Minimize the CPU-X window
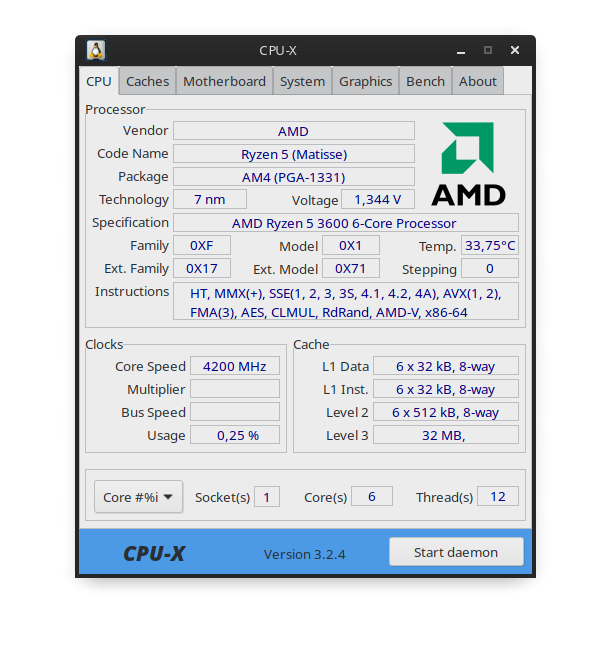Image resolution: width=611 pixels, height=663 pixels. coord(461,51)
